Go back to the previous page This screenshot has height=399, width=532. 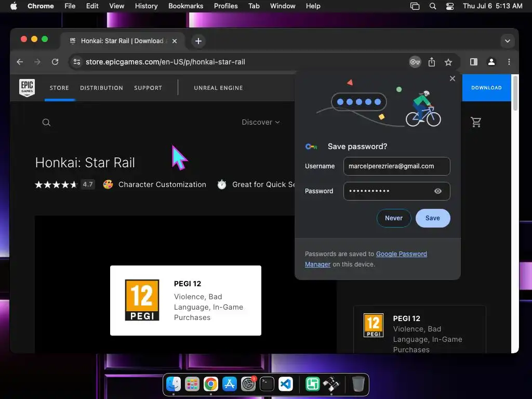coord(20,62)
